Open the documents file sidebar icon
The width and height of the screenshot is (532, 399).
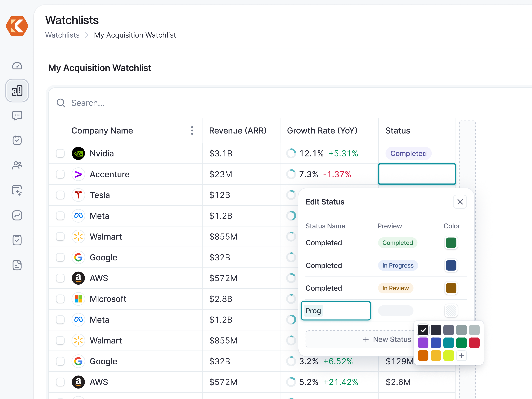click(17, 265)
